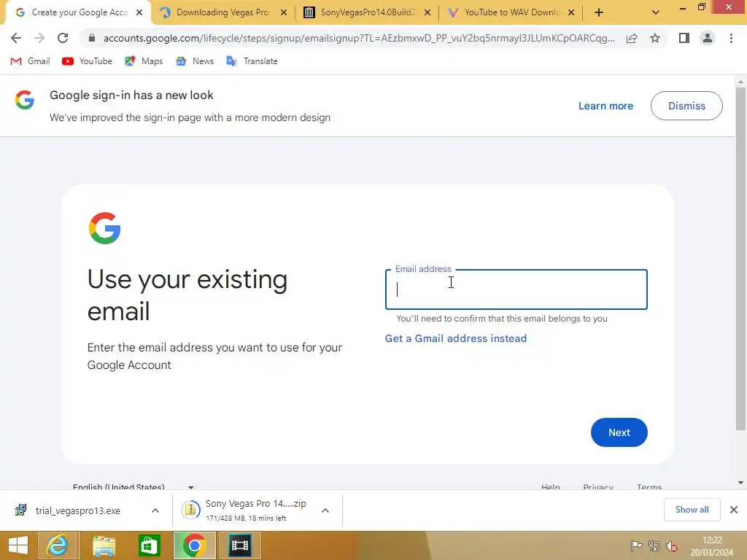Open the share page icon in address bar
The height and width of the screenshot is (560, 747).
[632, 38]
